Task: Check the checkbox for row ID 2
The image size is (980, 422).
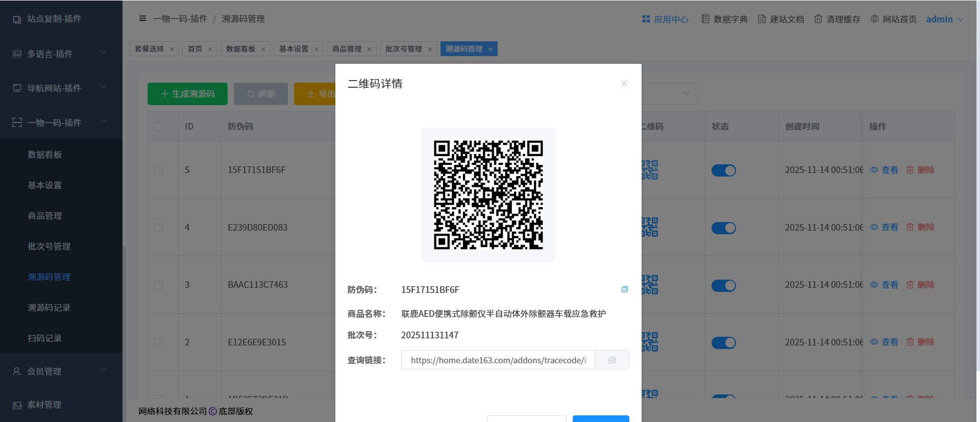Action: tap(159, 342)
